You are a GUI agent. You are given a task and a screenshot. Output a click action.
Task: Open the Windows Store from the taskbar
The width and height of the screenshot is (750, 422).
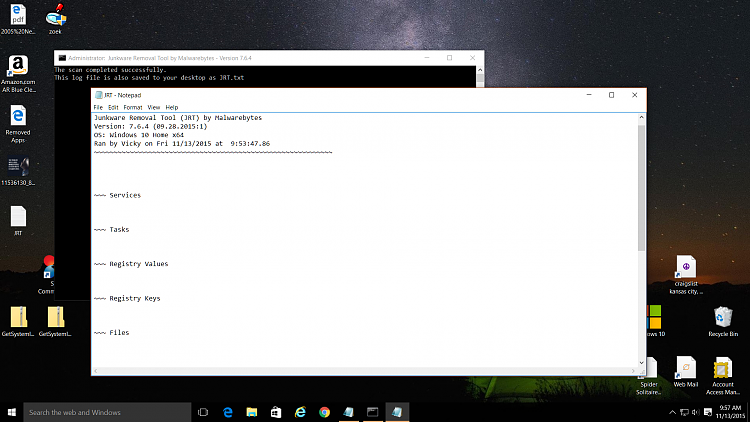pos(276,412)
